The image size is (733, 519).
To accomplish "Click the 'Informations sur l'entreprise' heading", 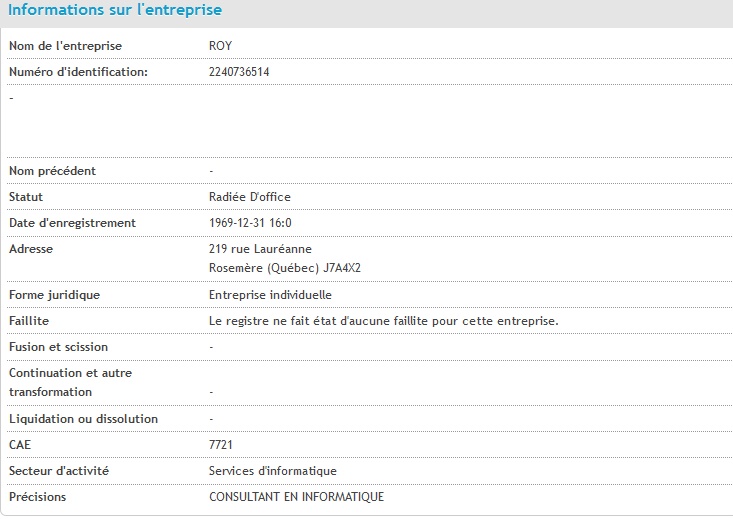I will coord(115,11).
